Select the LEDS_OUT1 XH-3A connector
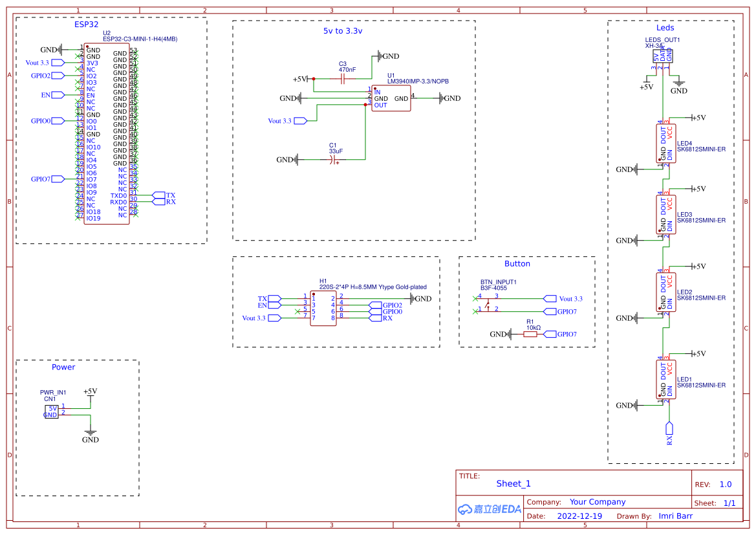The image size is (756, 535). [662, 56]
